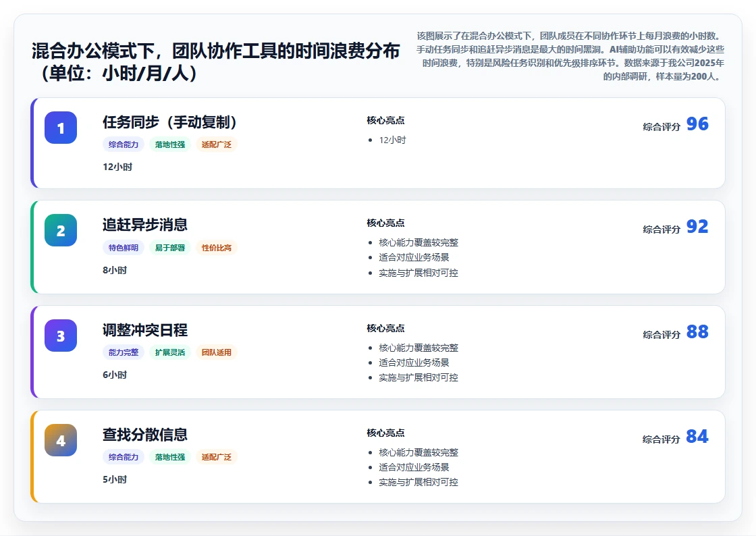Click the 6小时 value text
Viewport: 756px width, 536px height.
(115, 375)
